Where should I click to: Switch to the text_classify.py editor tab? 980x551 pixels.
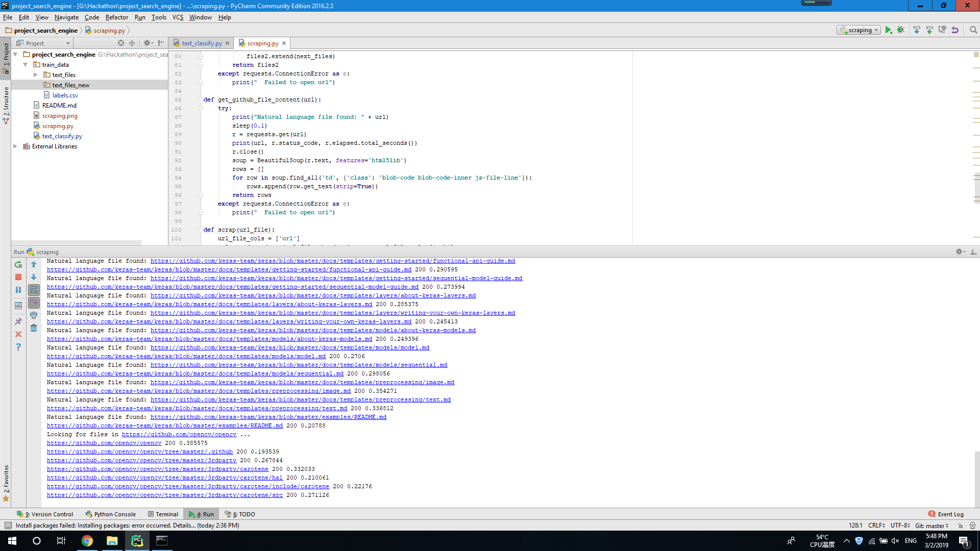[x=202, y=43]
